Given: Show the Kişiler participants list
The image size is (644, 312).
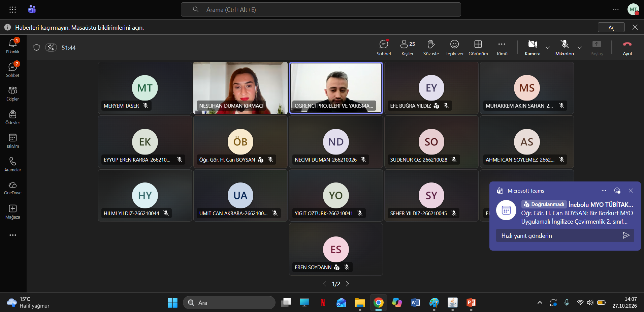Looking at the screenshot, I should (408, 48).
